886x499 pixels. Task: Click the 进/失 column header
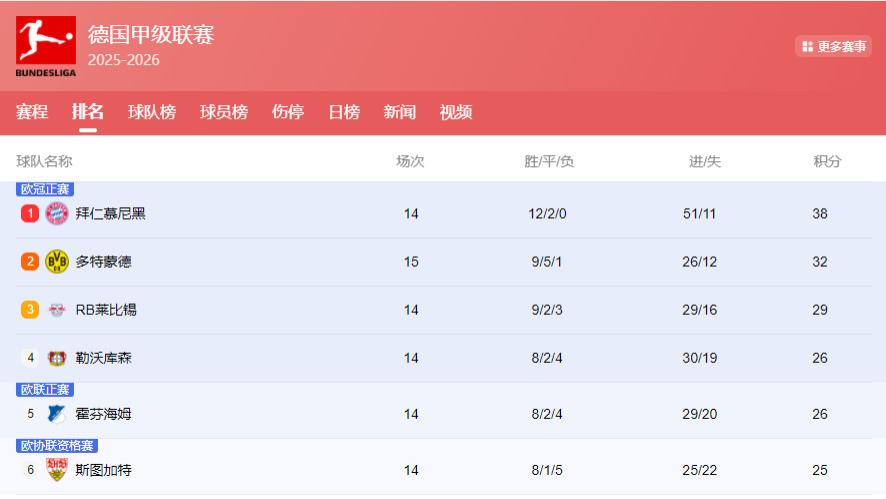[x=705, y=162]
